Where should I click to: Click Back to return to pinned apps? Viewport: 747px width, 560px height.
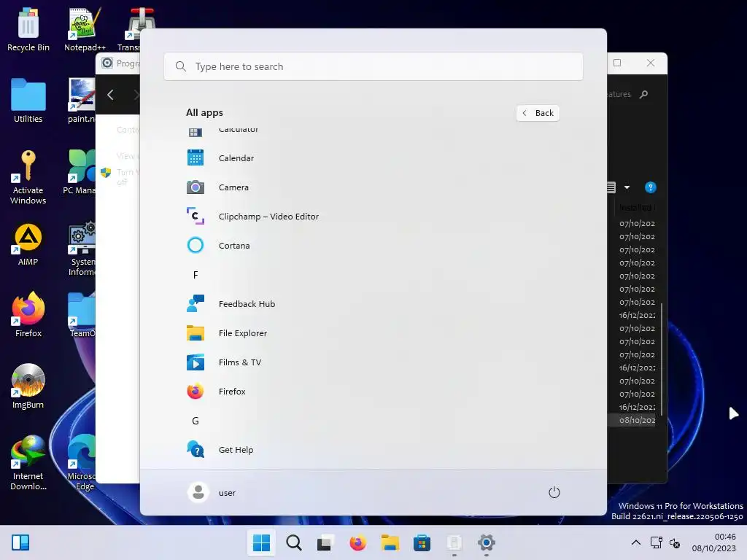538,113
